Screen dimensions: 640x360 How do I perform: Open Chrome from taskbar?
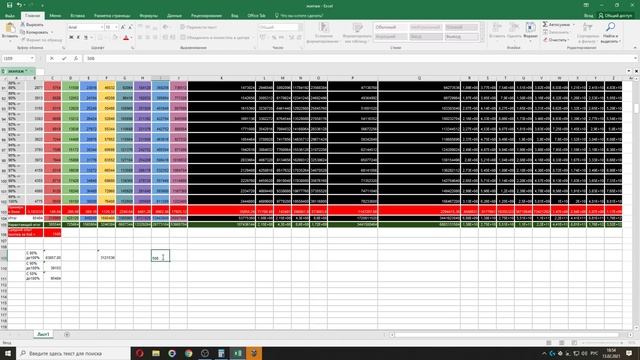click(188, 353)
